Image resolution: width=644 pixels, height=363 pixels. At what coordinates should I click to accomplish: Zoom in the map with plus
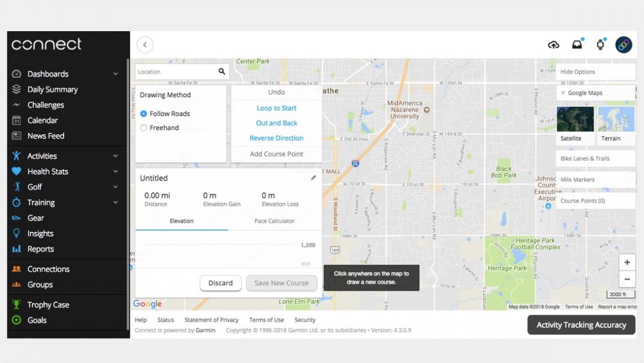pos(627,262)
